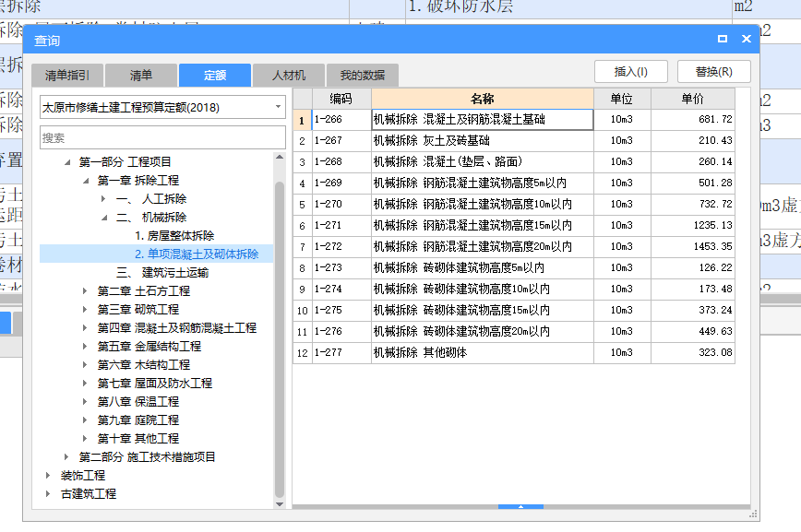Click the 替换(R) button
The image size is (801, 532).
pos(713,72)
